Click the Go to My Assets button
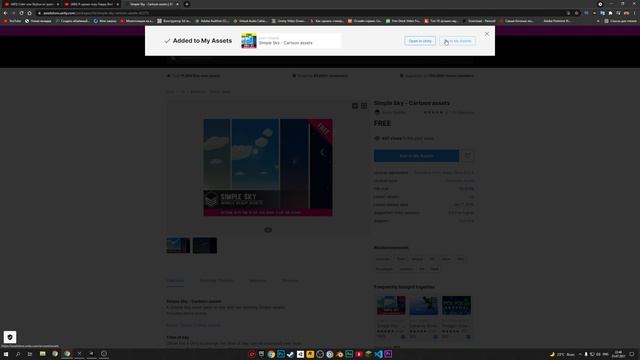Image resolution: width=640 pixels, height=360 pixels. point(457,41)
